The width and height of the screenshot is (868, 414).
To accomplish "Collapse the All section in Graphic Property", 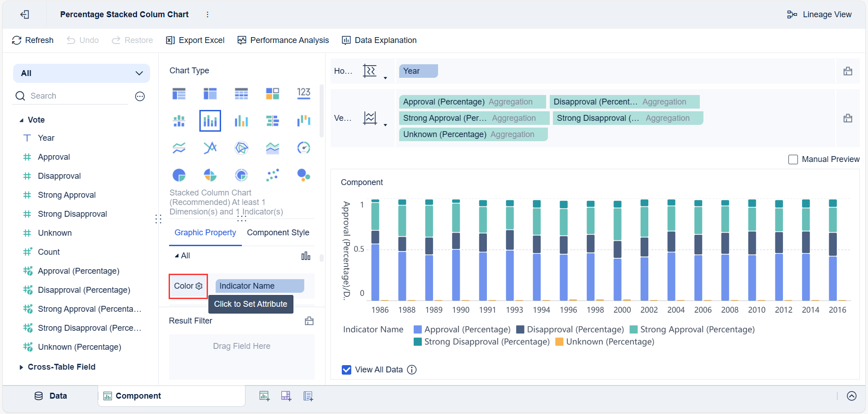I will 177,256.
